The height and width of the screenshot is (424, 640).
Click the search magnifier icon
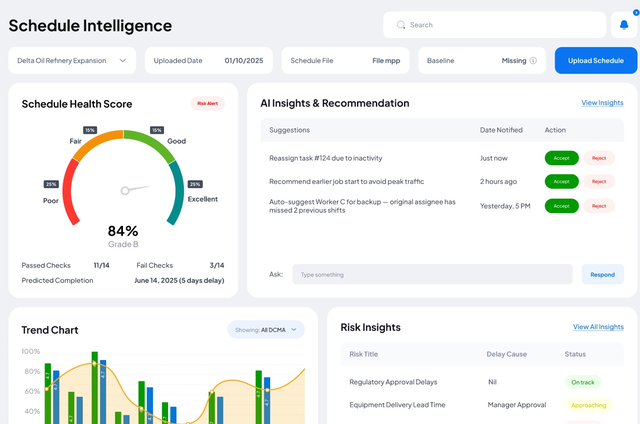[401, 25]
